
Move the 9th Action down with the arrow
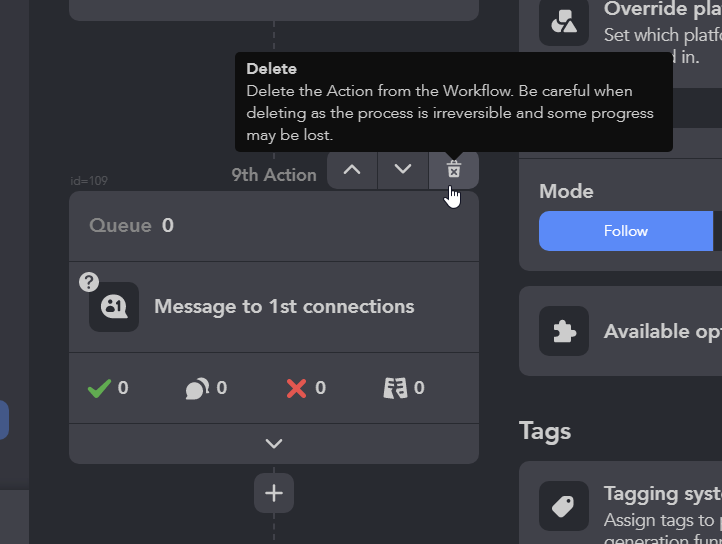tap(403, 170)
